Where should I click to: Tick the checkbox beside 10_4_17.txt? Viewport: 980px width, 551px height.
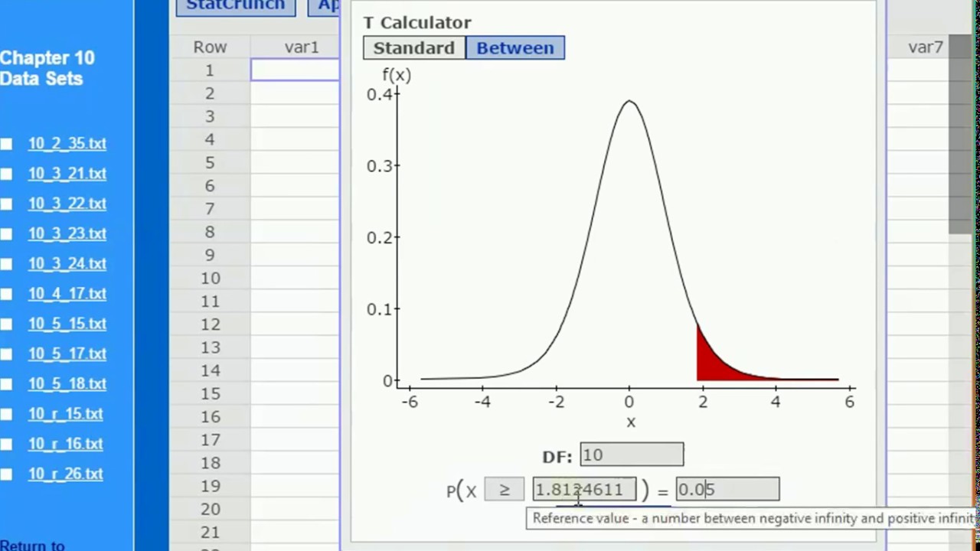click(x=6, y=294)
